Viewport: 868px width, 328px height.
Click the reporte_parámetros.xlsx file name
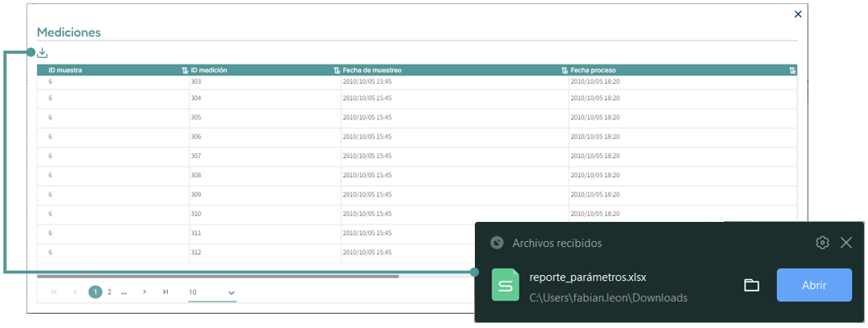coord(587,277)
